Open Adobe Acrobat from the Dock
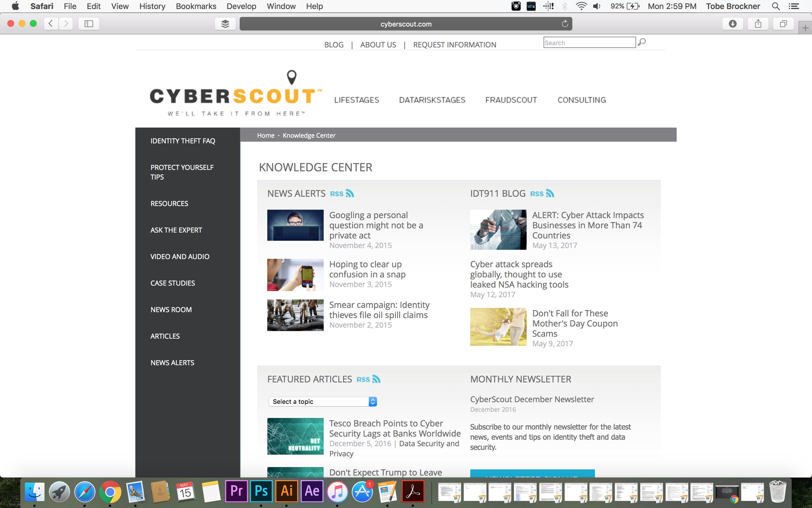The width and height of the screenshot is (812, 508). pyautogui.click(x=413, y=491)
